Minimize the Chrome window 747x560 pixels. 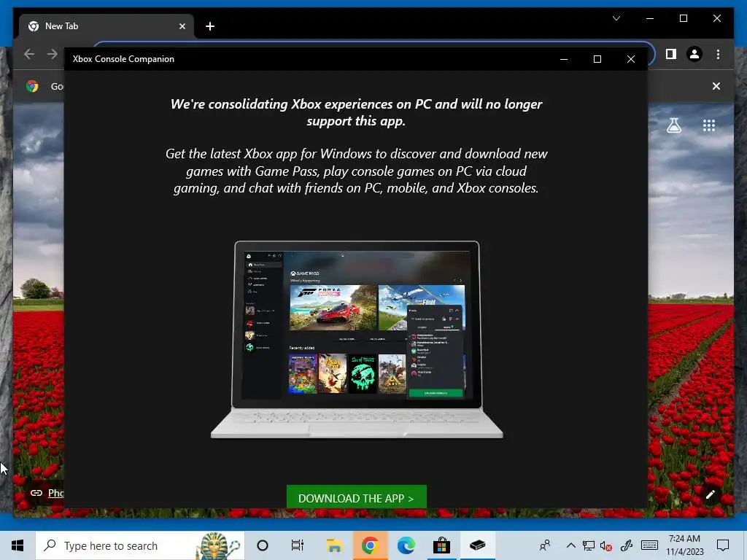[x=650, y=18]
